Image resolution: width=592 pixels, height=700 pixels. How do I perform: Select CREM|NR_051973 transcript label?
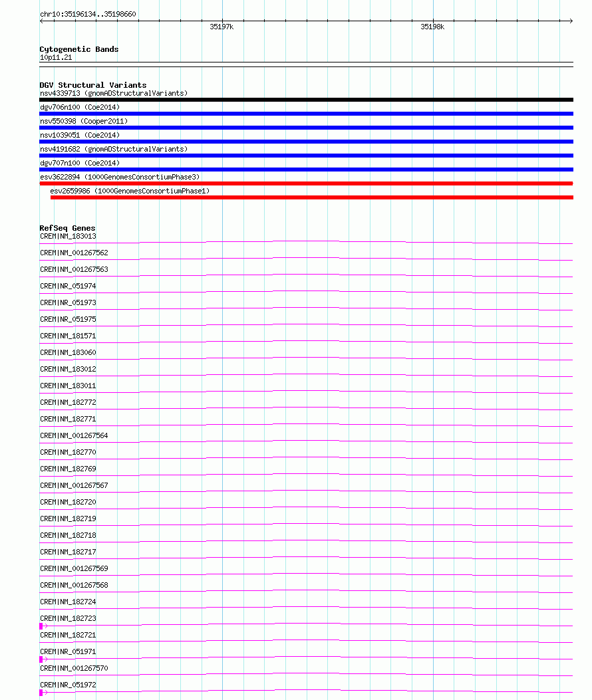click(68, 302)
